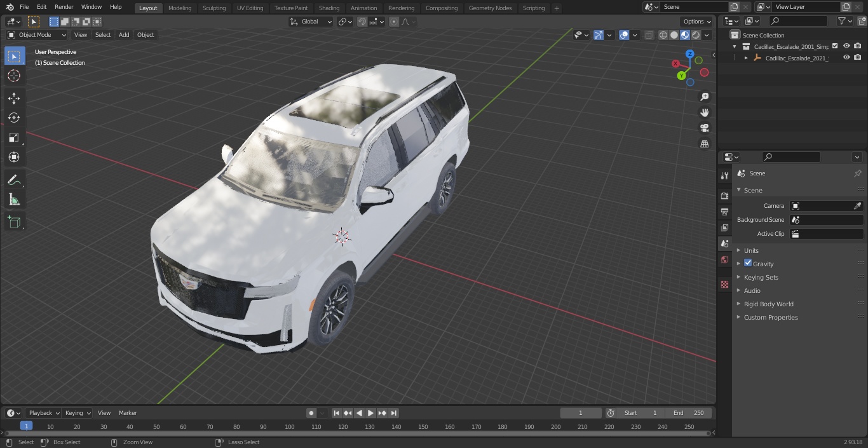The height and width of the screenshot is (448, 868).
Task: Expand the Cadillac_Escalade_2021 object tree
Action: (x=746, y=58)
